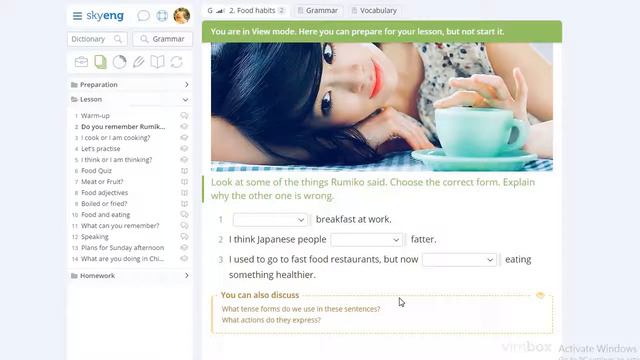Click the book icon next to 'Meat or Fruit?'

click(x=184, y=182)
